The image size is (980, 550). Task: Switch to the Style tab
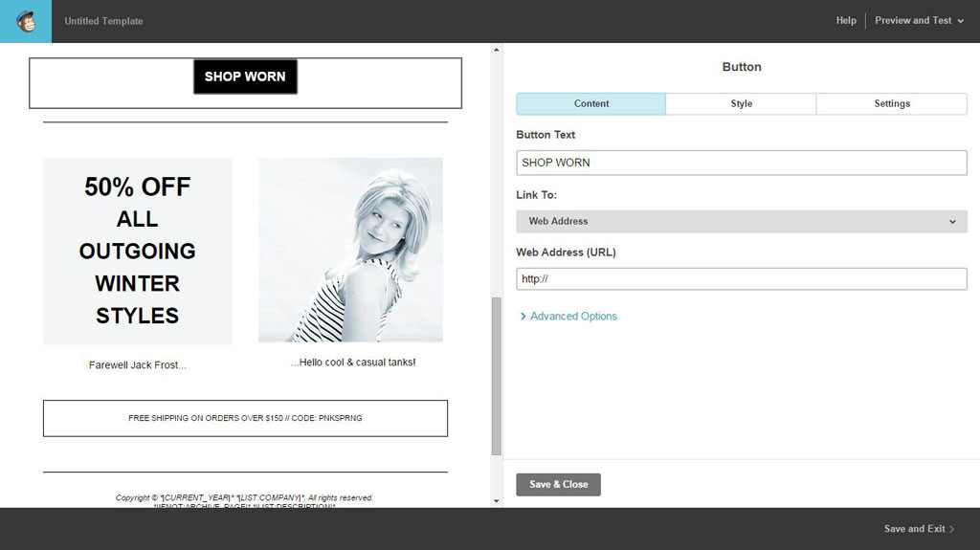click(742, 103)
